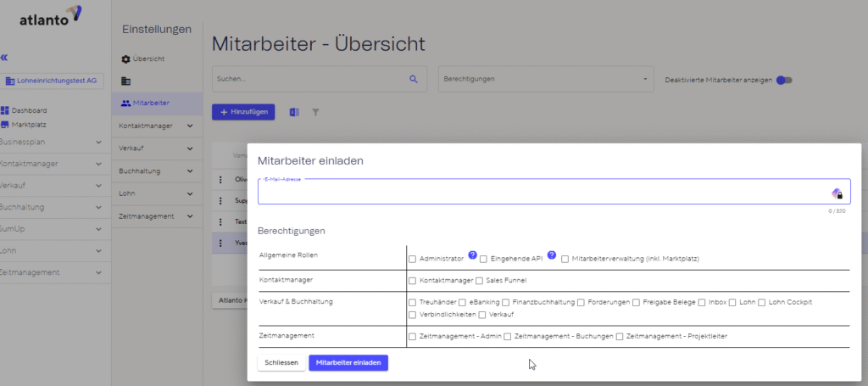Tick the Zeitmanagement - Admin checkbox

point(413,337)
